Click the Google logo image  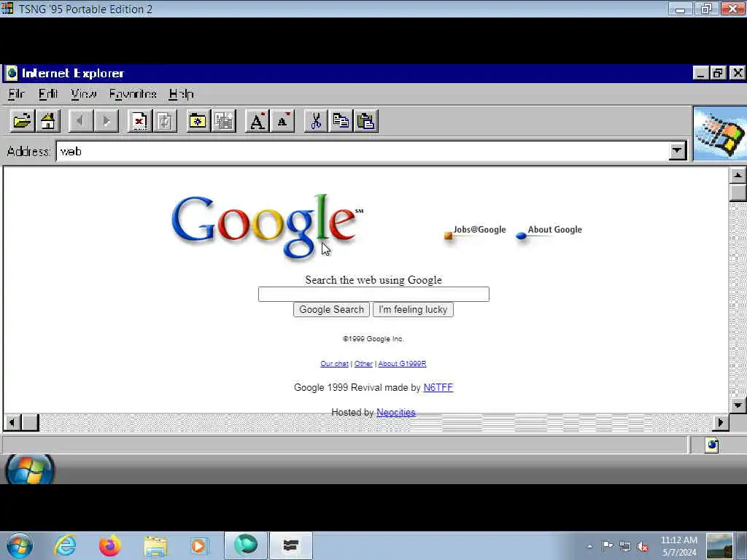267,226
